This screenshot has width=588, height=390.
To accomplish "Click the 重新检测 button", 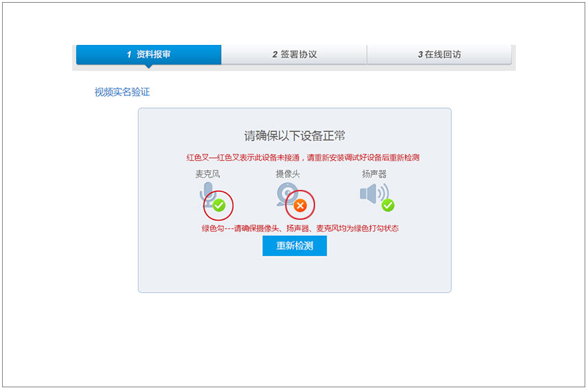I will pyautogui.click(x=295, y=246).
